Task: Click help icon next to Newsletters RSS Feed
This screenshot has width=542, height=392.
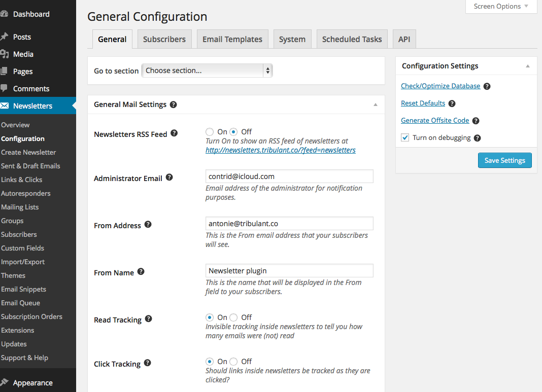Action: [x=174, y=133]
